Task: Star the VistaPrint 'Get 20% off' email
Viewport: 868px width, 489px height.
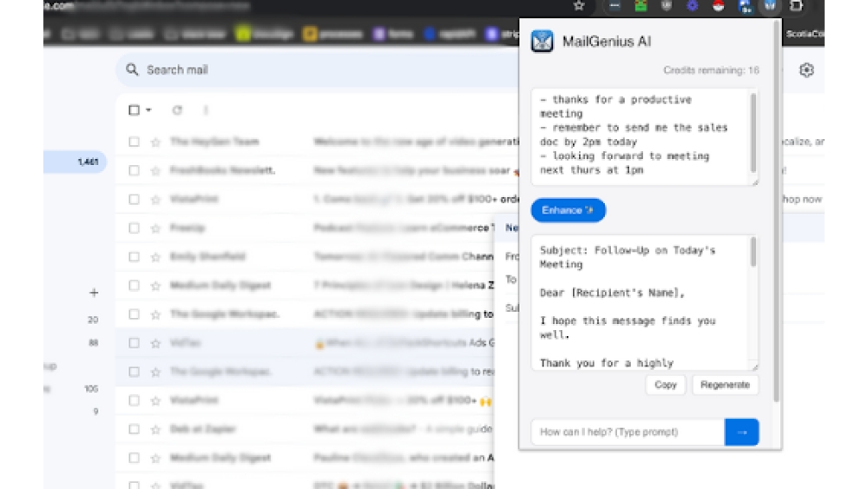Action: [155, 200]
